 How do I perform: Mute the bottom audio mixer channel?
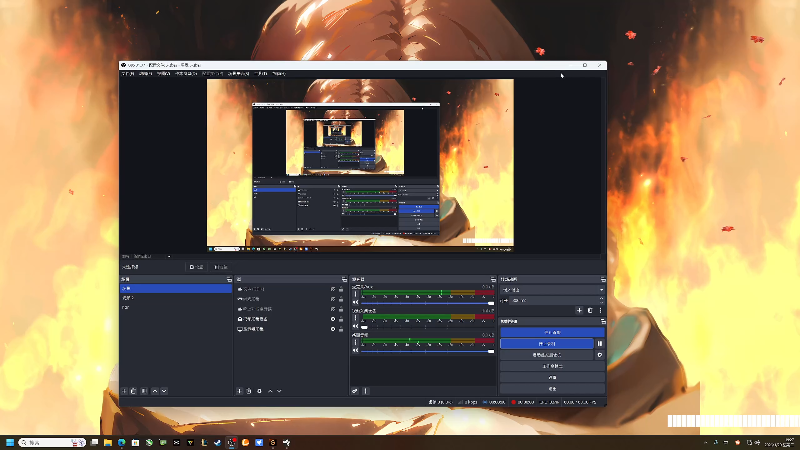(356, 351)
